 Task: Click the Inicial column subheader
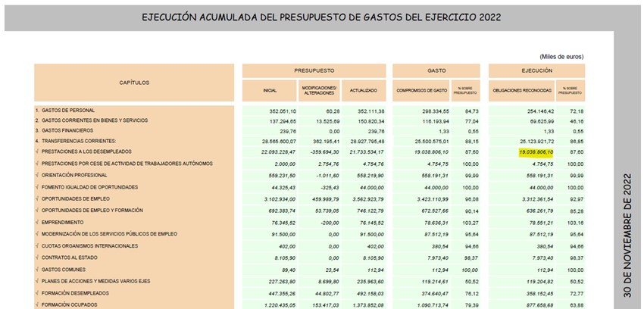point(269,92)
